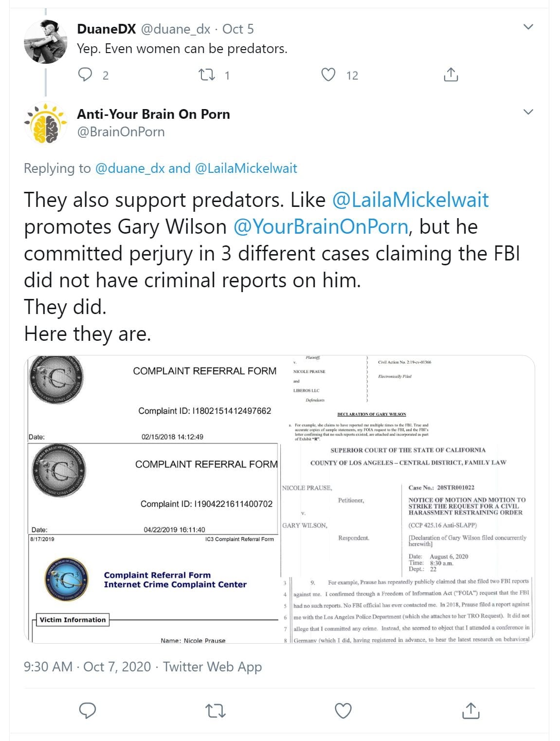This screenshot has height=741, width=560.
Task: Click the @LailaMickelwait mention in tweet text
Action: click(410, 200)
